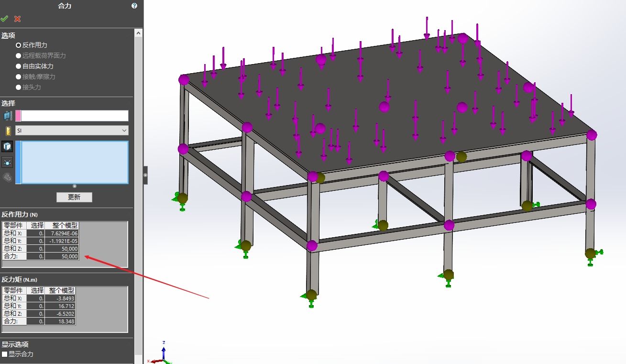This screenshot has width=626, height=364.
Task: Click the -3.8493 moment value cell
Action: pyautogui.click(x=60, y=298)
